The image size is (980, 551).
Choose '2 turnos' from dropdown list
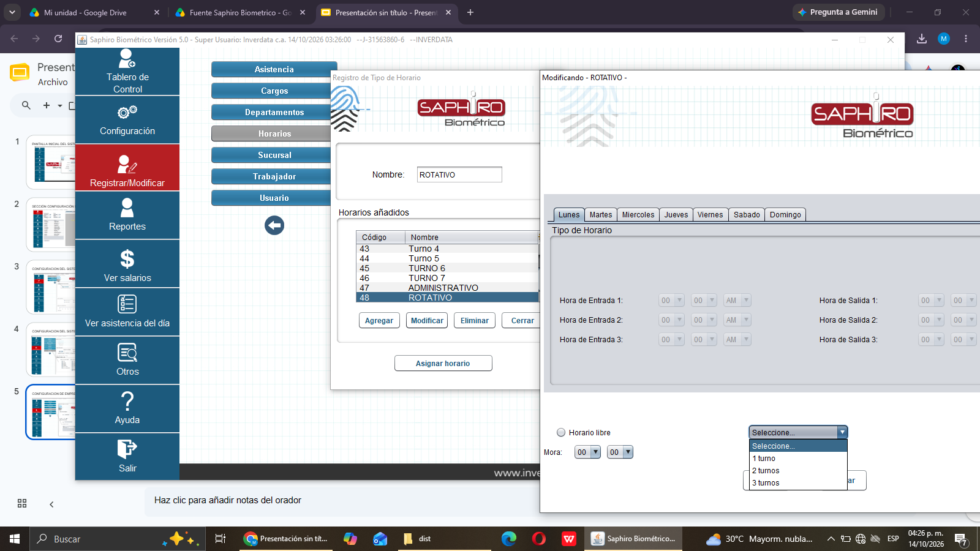pyautogui.click(x=798, y=471)
